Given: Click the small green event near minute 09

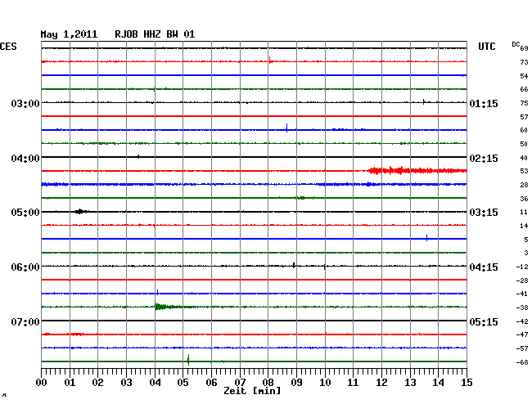Looking at the screenshot, I should (x=300, y=198).
